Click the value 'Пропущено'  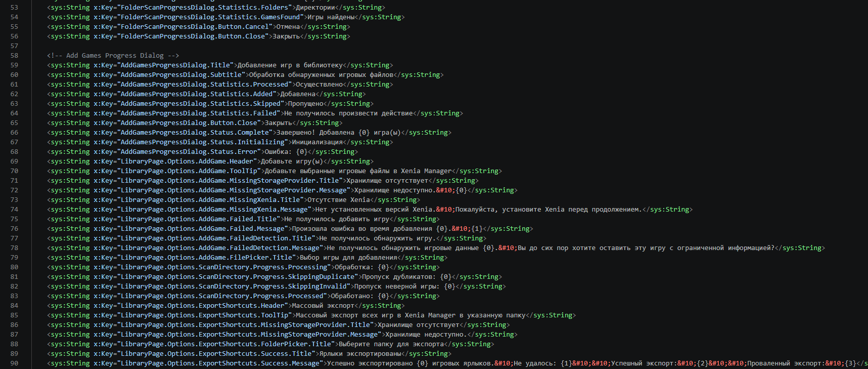(306, 104)
